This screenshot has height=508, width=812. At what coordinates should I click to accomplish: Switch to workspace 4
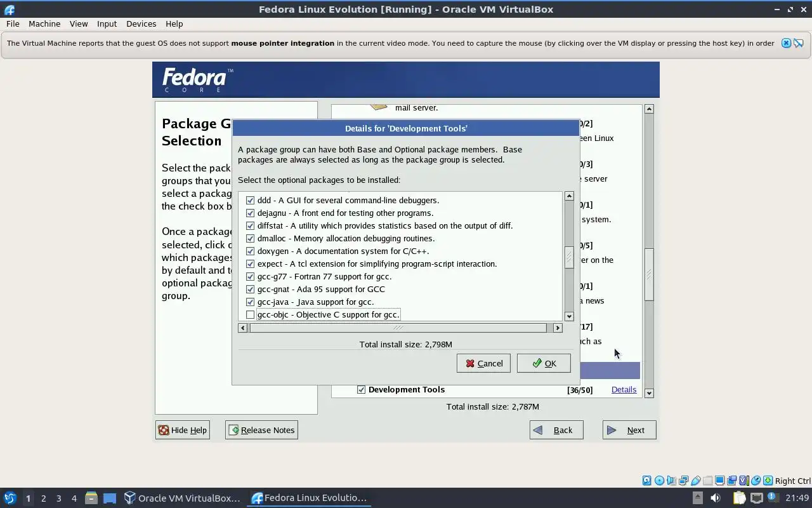click(74, 498)
